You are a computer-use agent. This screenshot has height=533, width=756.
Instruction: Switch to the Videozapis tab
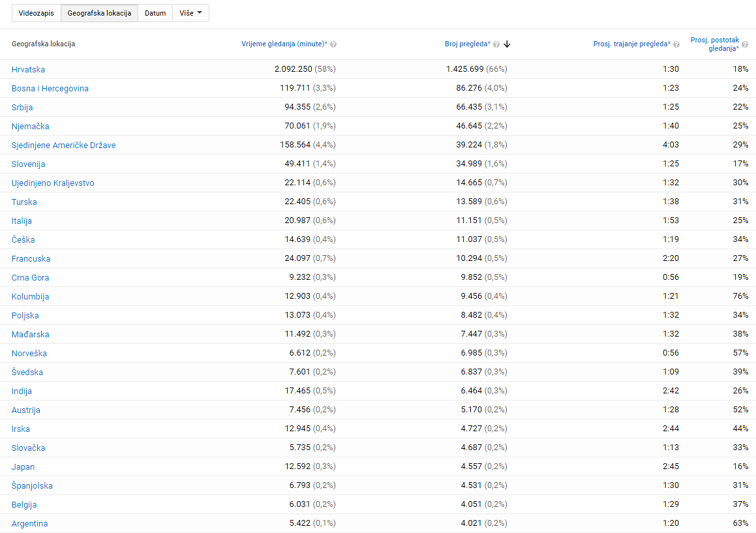37,13
